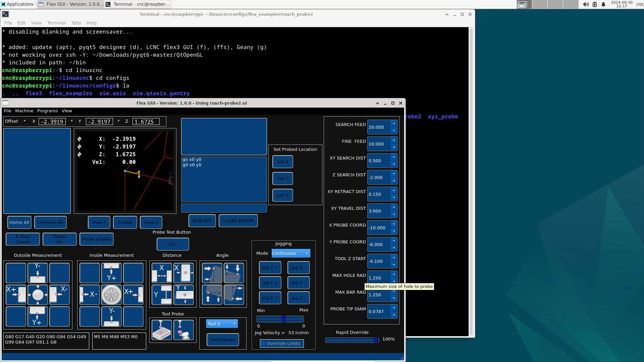This screenshot has width=644, height=362.
Task: Open the Flex GUI View menu
Action: (x=67, y=111)
